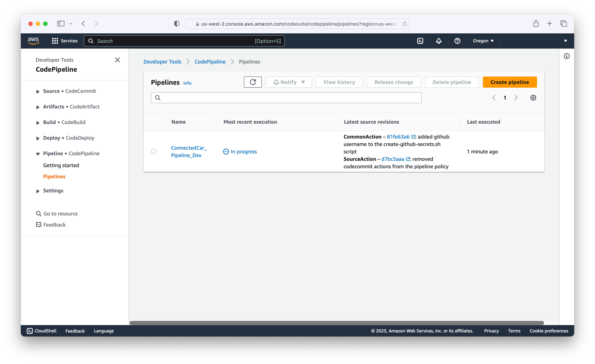
Task: Open the info panel icon on right edge
Action: [x=567, y=56]
